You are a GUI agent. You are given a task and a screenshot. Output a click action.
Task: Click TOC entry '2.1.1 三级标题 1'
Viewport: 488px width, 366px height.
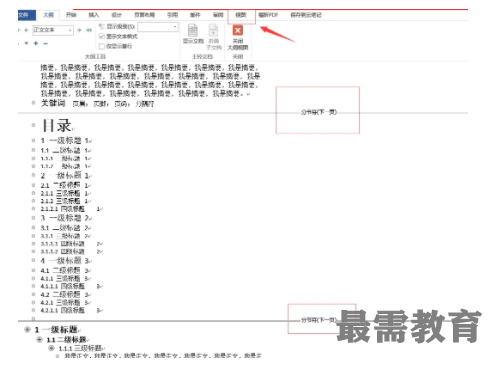coord(65,193)
